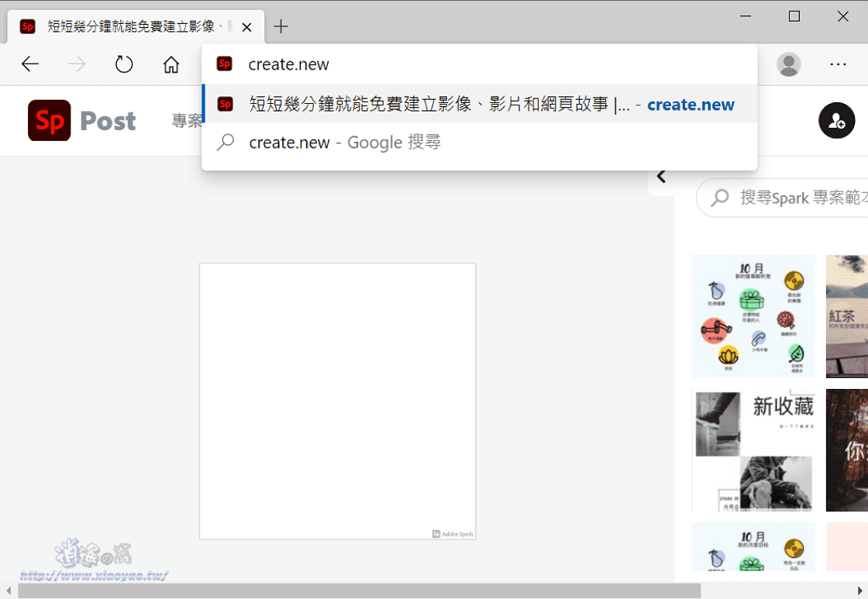
Task: Select the 10月 icons template thumbnail
Action: coord(753,316)
